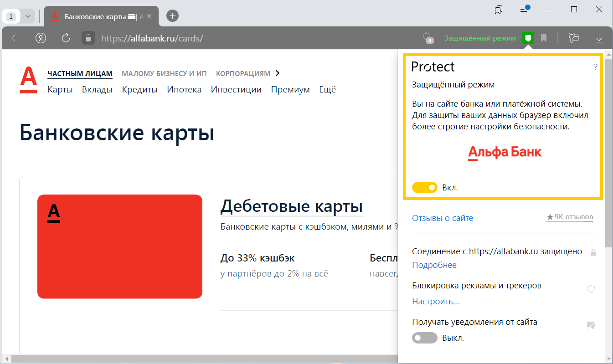This screenshot has width=613, height=364.
Task: Click the Yandex Я home icon
Action: click(x=41, y=38)
